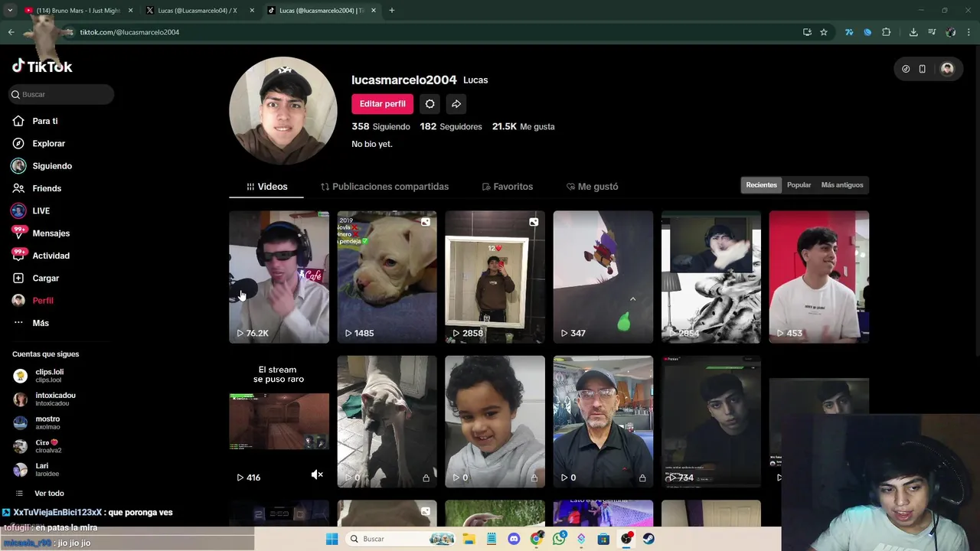Image resolution: width=980 pixels, height=551 pixels.
Task: Open profile settings gear icon
Action: tap(430, 104)
